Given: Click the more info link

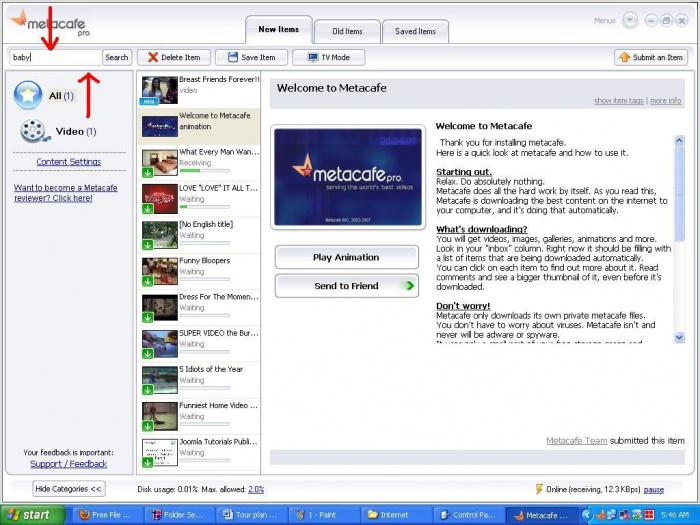Looking at the screenshot, I should [x=666, y=100].
